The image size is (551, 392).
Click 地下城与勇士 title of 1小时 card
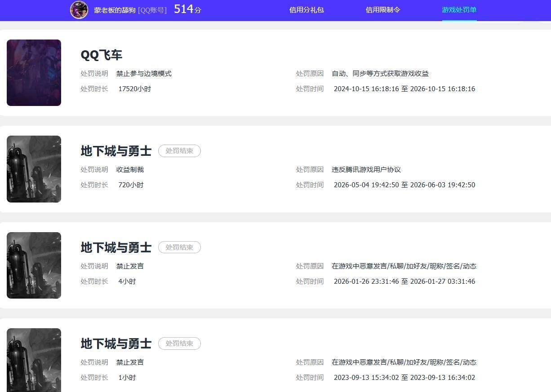click(x=116, y=344)
